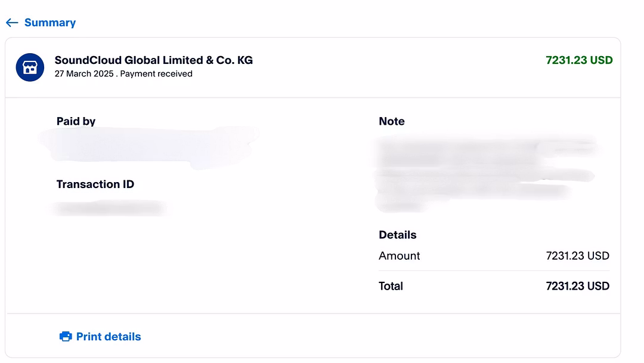Select SoundCloud Global Limited & Co. KG title

[x=154, y=60]
